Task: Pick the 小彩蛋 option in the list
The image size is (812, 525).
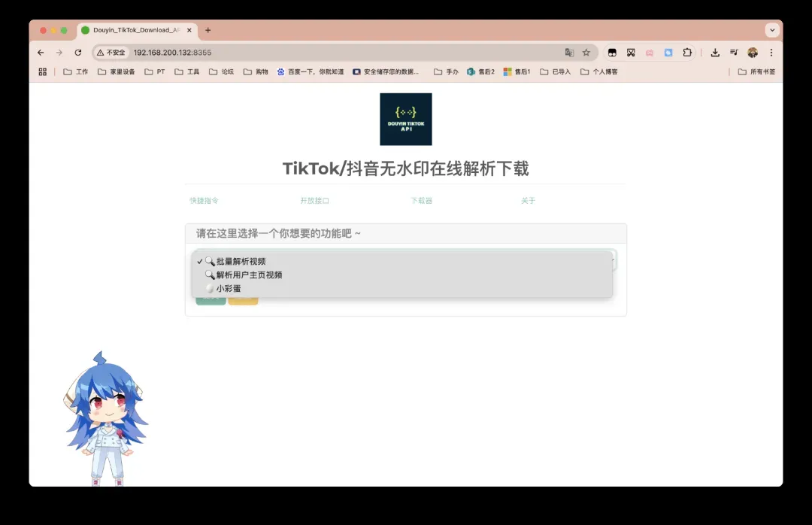Action: [x=229, y=289]
